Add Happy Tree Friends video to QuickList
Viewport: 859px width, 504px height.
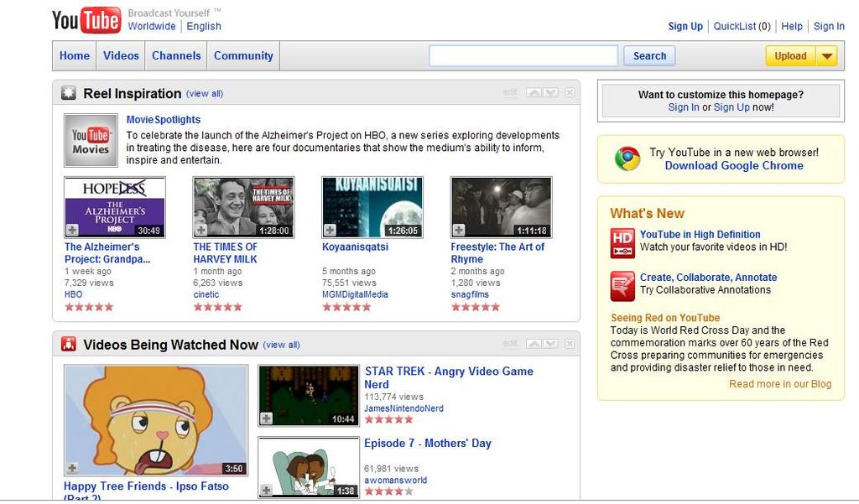point(72,468)
